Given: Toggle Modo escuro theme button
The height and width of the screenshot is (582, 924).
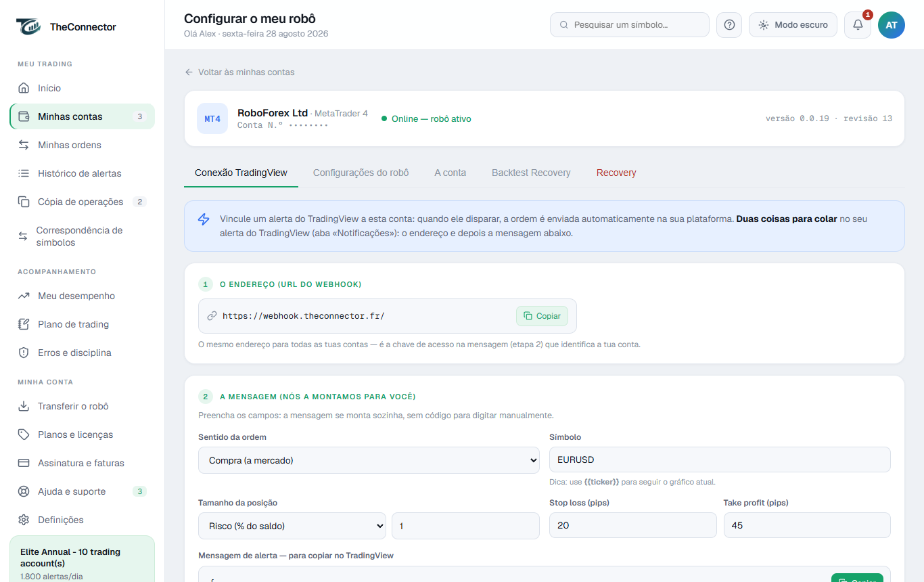Looking at the screenshot, I should click(793, 25).
